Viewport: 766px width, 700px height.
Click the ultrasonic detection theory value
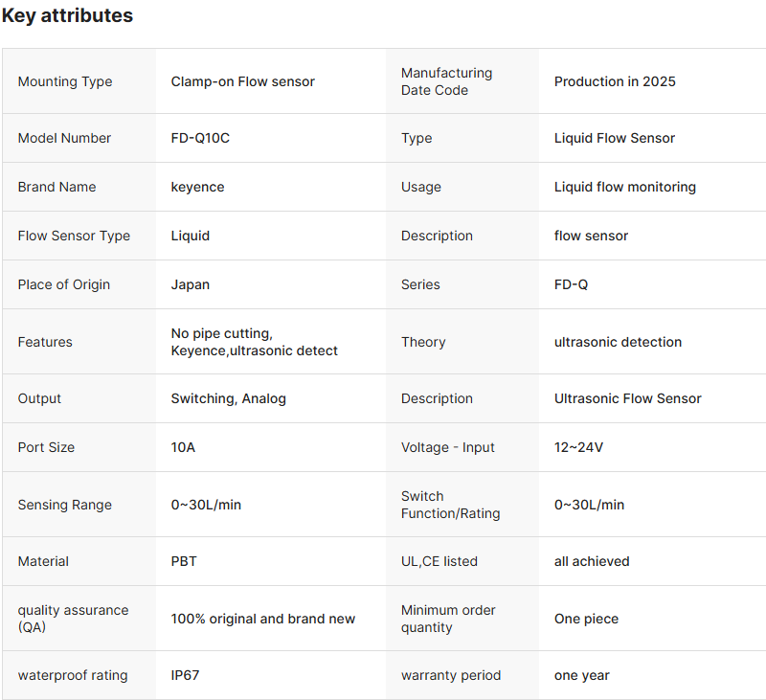coord(618,342)
